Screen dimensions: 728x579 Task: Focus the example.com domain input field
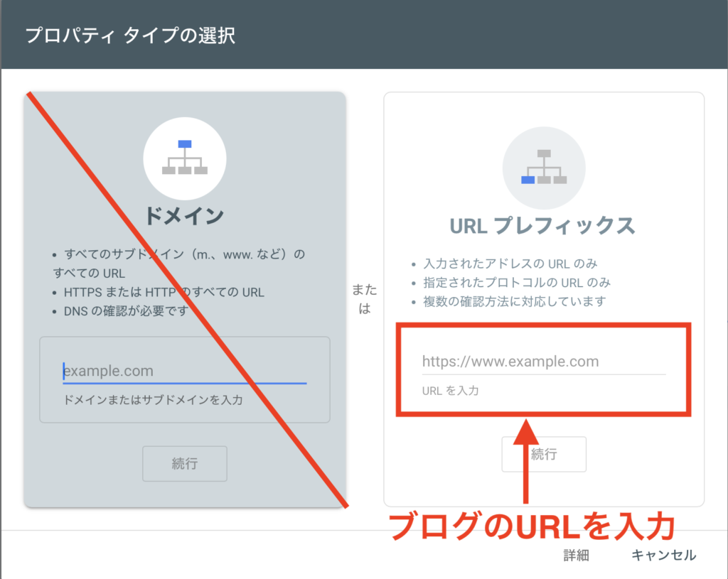click(x=184, y=371)
